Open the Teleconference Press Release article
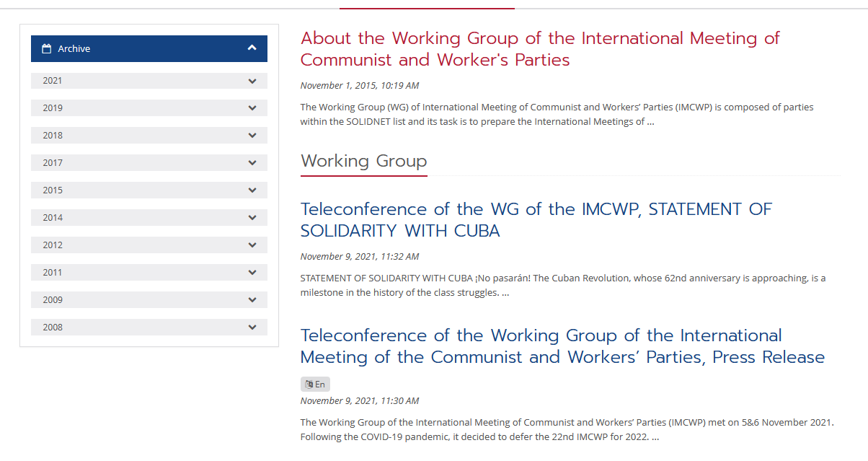The image size is (868, 461). click(x=562, y=346)
